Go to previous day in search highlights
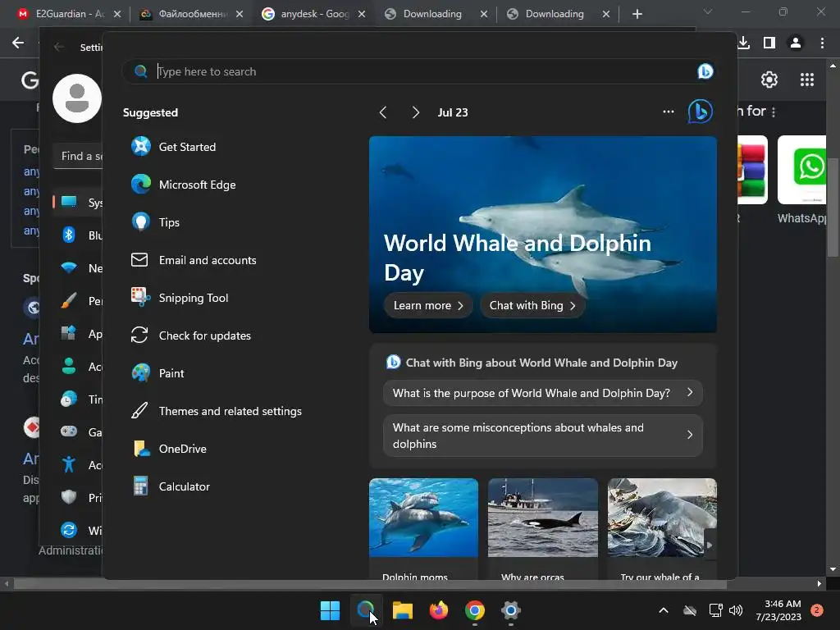840x630 pixels. pos(383,112)
